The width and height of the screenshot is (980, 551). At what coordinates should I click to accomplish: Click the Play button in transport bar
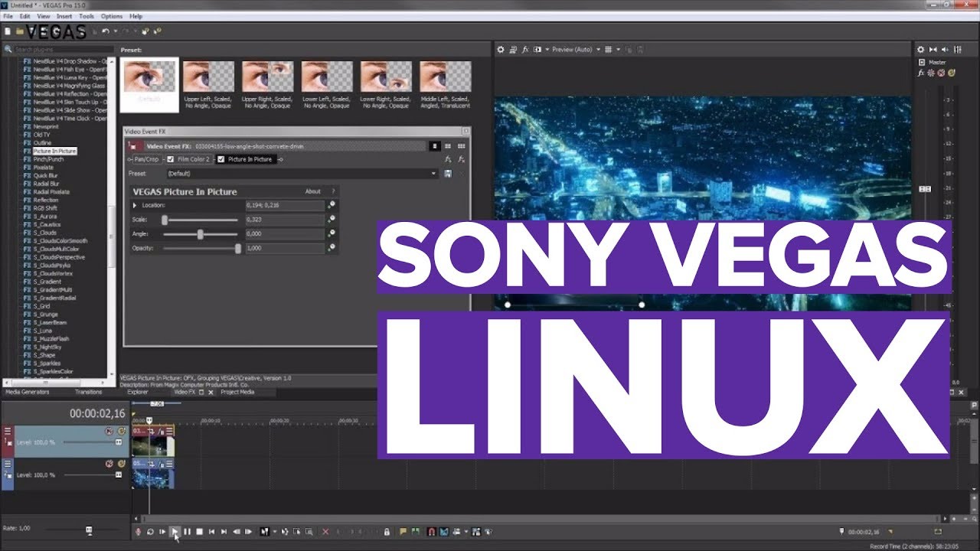pyautogui.click(x=175, y=532)
